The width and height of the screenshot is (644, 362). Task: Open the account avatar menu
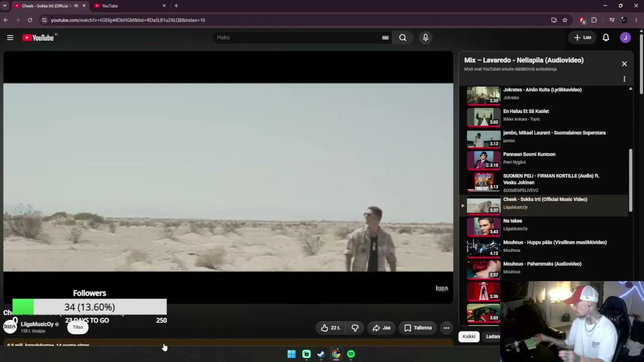625,37
